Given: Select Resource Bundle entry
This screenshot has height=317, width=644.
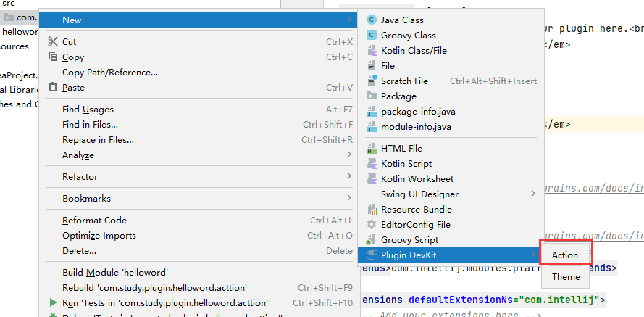Looking at the screenshot, I should [x=451, y=209].
